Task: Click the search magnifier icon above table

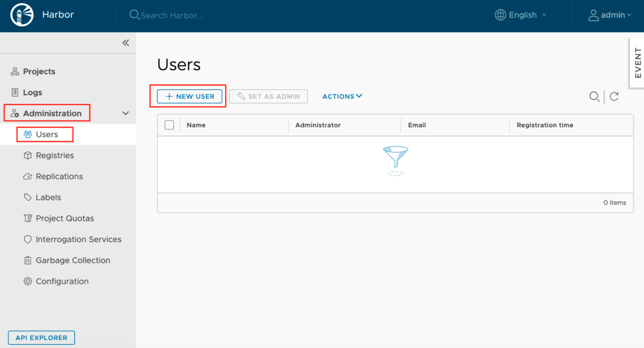Action: [594, 97]
